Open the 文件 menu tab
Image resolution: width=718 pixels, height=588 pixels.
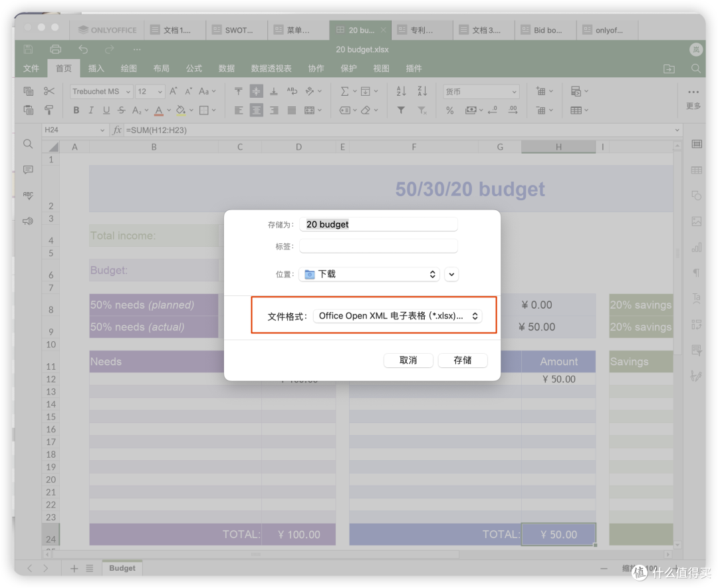point(31,69)
